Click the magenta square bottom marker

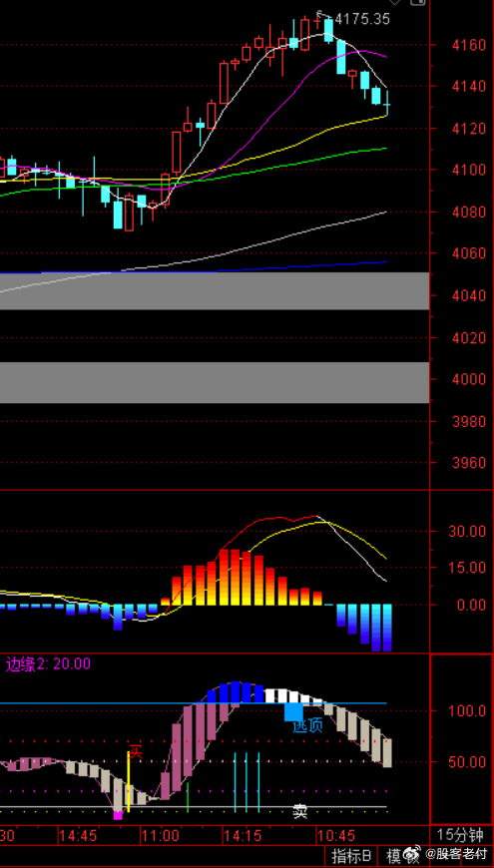[x=118, y=815]
